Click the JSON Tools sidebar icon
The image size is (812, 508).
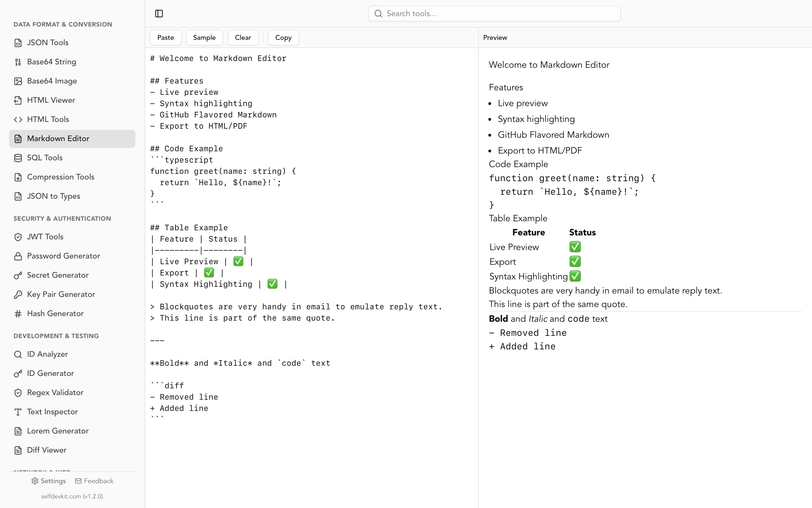point(18,43)
